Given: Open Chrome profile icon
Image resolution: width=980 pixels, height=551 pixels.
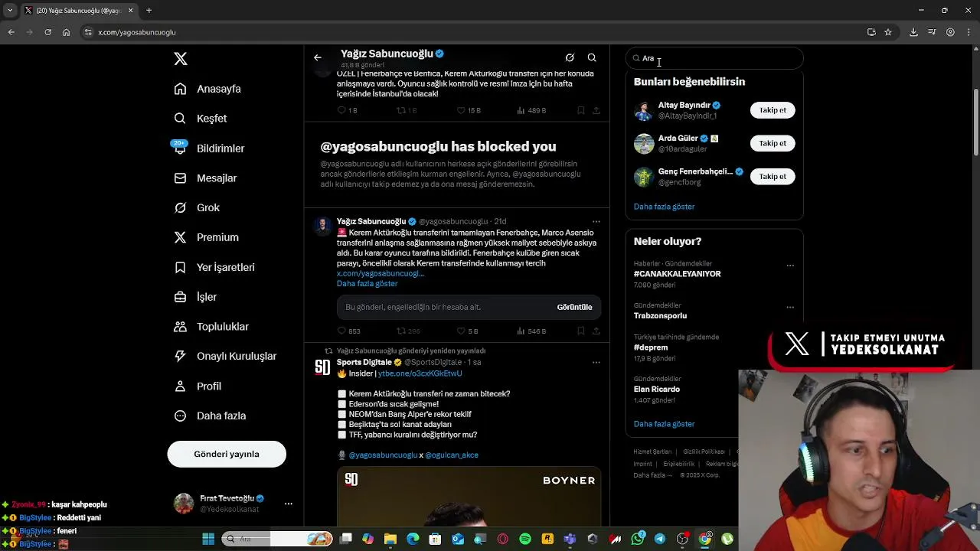Looking at the screenshot, I should pyautogui.click(x=950, y=32).
